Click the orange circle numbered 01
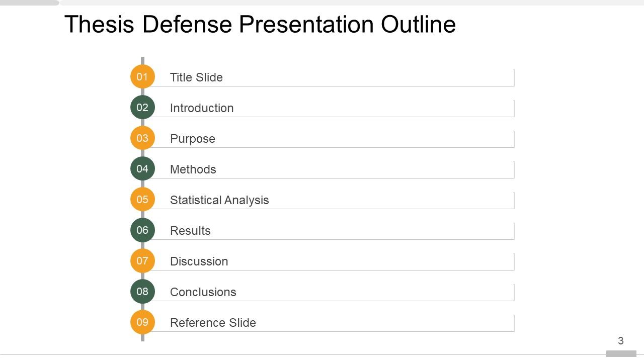 pos(142,77)
